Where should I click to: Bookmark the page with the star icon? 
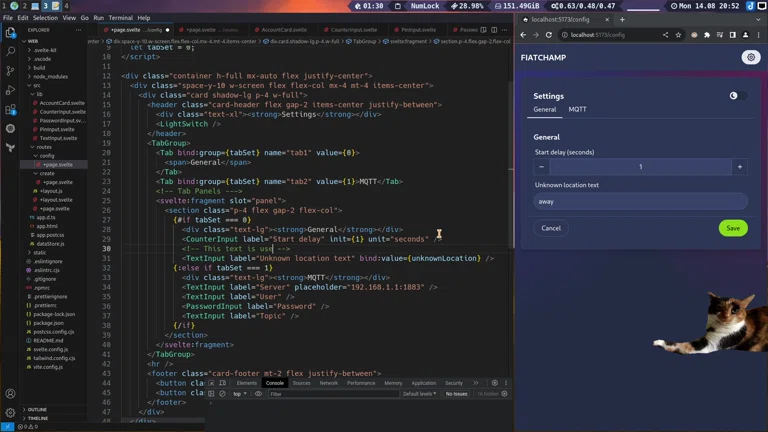679,35
